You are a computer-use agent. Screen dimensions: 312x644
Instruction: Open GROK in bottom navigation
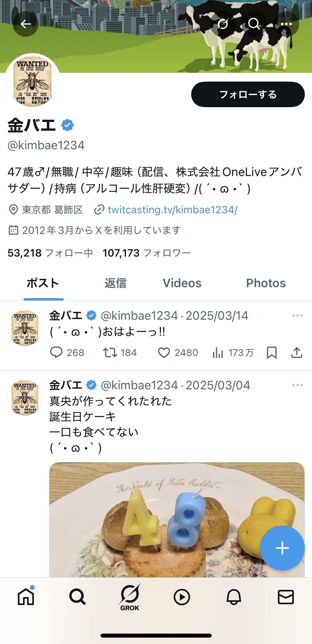point(130,597)
